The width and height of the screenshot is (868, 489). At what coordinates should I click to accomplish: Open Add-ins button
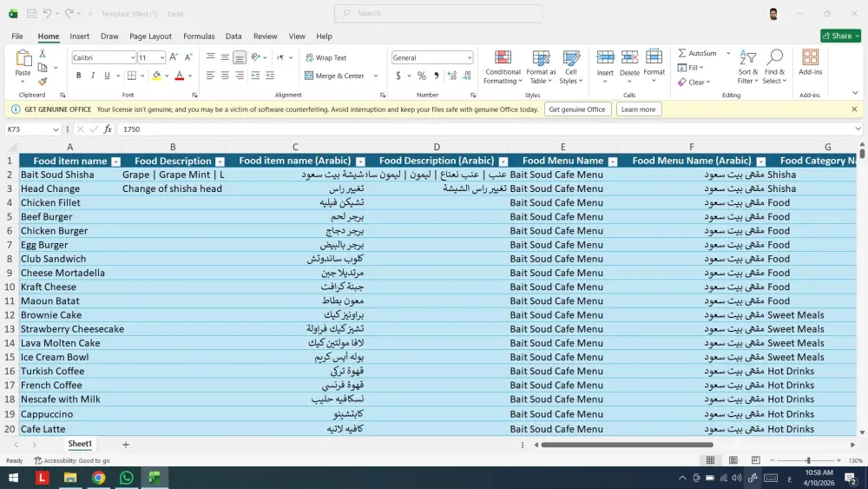811,62
